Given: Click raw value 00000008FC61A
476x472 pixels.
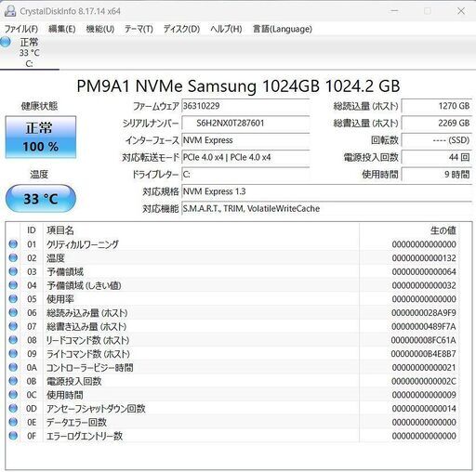Looking at the screenshot, I should (423, 340).
